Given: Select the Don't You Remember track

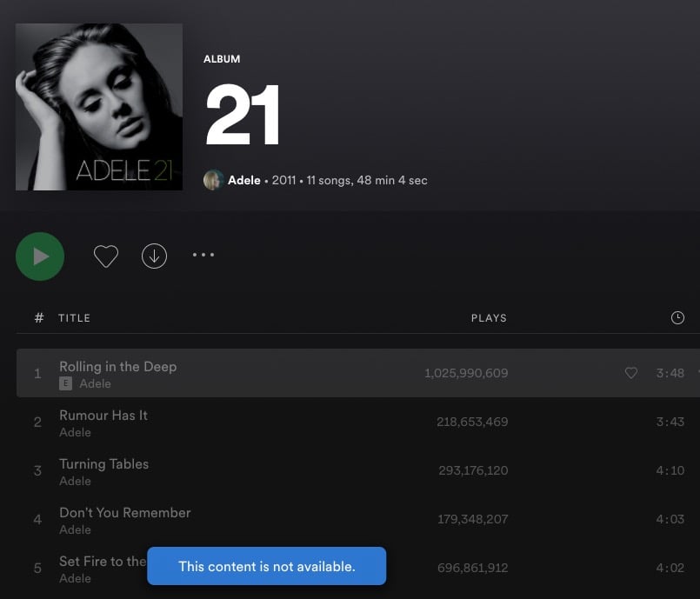Looking at the screenshot, I should pos(124,513).
